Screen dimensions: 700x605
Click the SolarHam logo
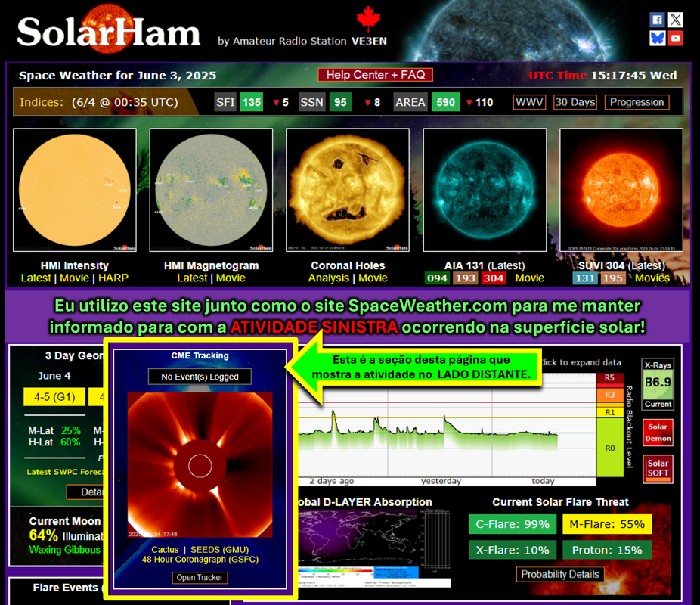pos(109,31)
